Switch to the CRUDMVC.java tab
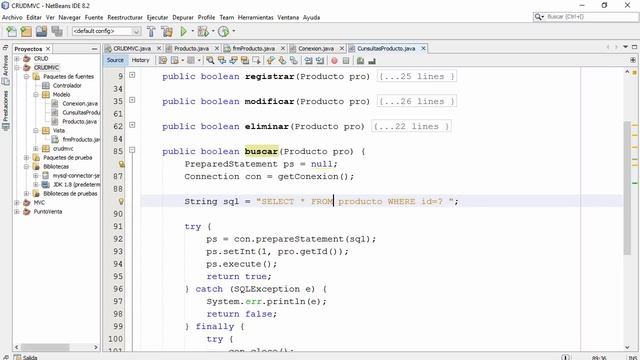The image size is (640, 360). point(132,49)
